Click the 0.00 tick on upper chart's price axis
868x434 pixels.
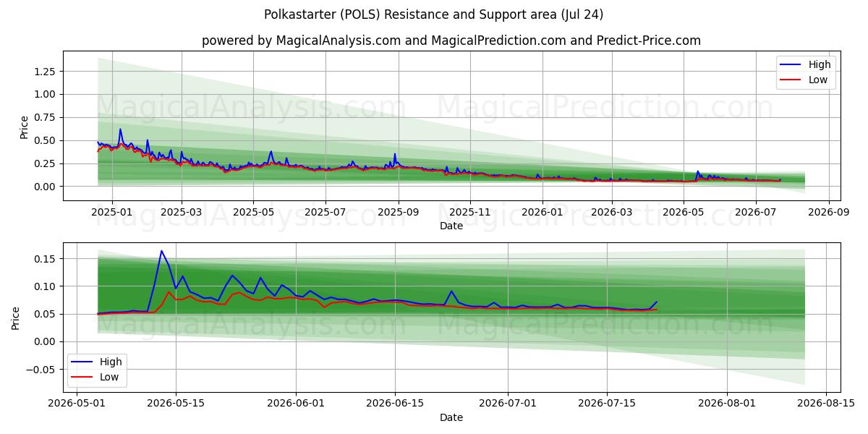click(45, 187)
